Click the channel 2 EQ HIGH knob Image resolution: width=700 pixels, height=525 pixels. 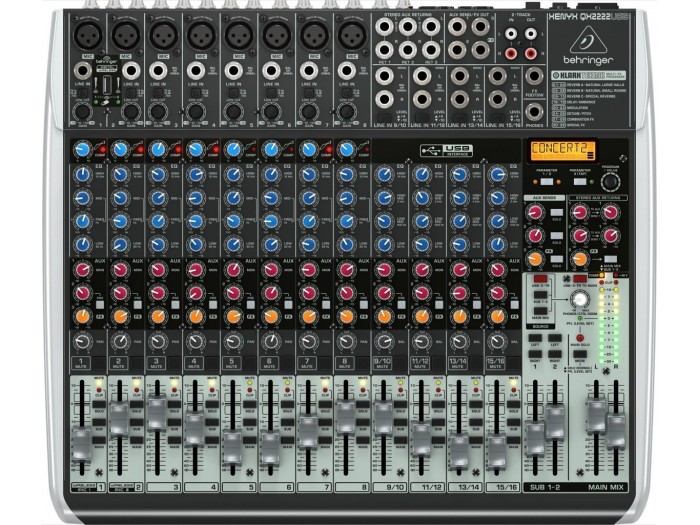point(120,175)
